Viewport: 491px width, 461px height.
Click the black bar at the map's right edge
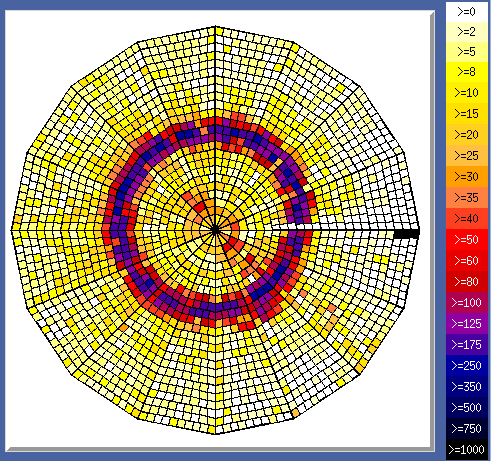pos(406,234)
